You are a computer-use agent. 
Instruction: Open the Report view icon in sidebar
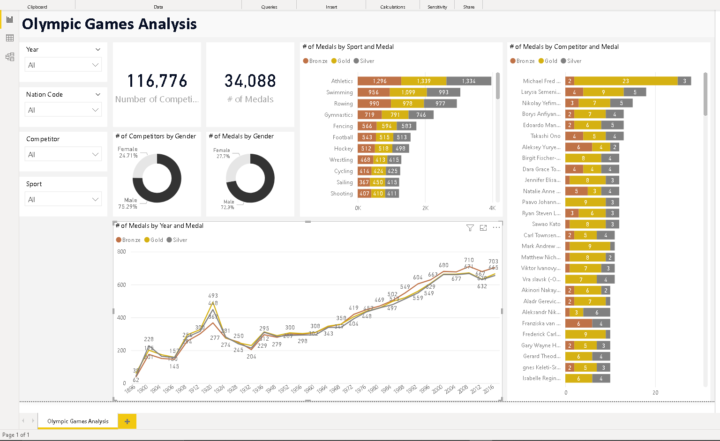[x=10, y=20]
